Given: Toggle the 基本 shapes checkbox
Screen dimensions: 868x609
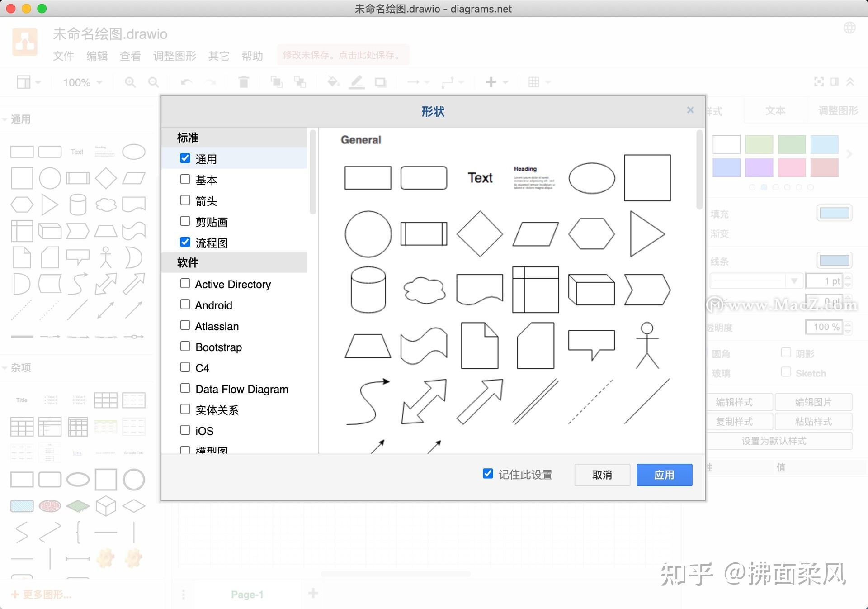Looking at the screenshot, I should click(185, 180).
